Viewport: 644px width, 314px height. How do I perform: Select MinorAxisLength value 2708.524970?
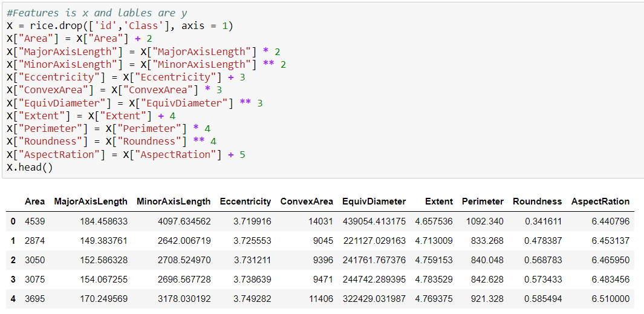[x=184, y=260]
